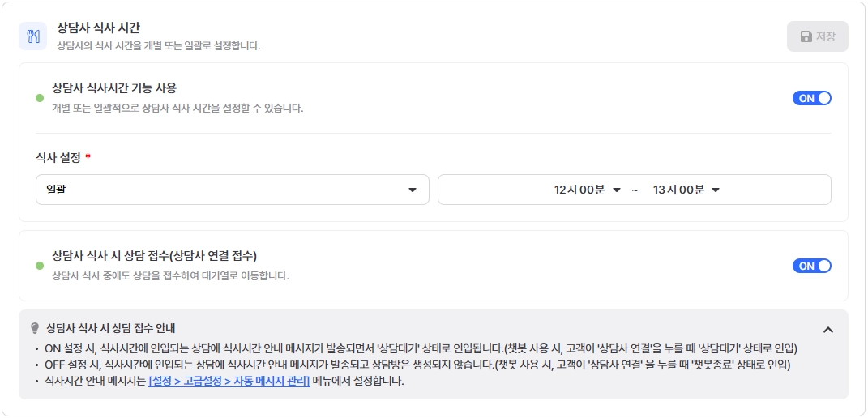Click the caret arrow in 일괄 field
Image resolution: width=868 pixels, height=418 pixels.
[x=412, y=190]
